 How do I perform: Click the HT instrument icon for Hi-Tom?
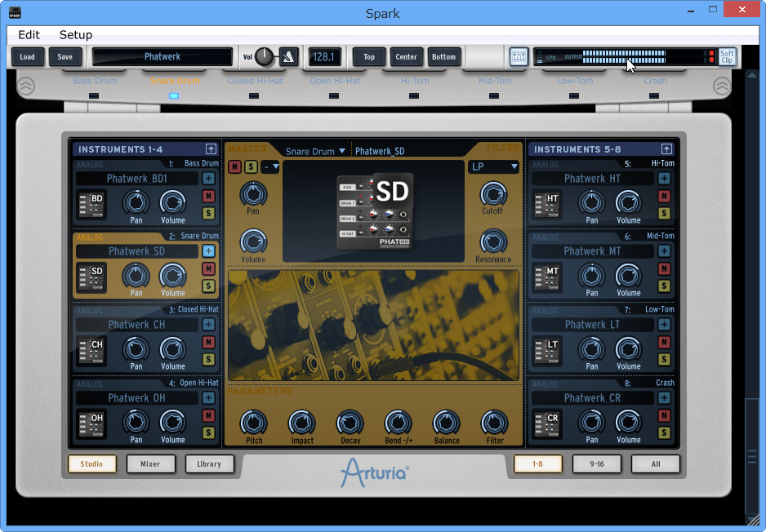(x=547, y=205)
